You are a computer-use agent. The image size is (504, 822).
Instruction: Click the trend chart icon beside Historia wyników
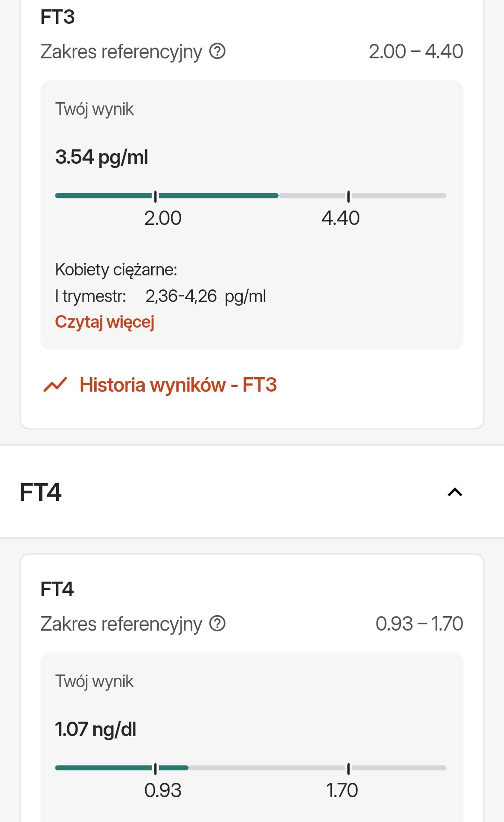point(55,385)
